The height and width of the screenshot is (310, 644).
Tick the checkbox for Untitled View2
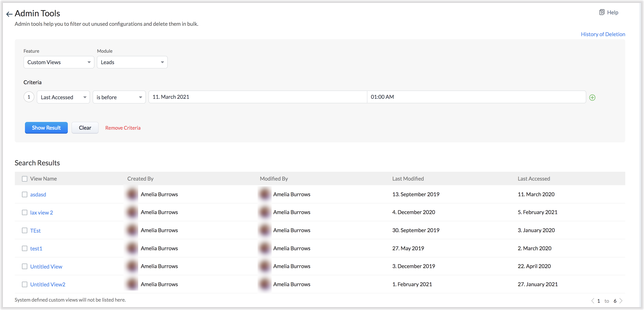(25, 284)
